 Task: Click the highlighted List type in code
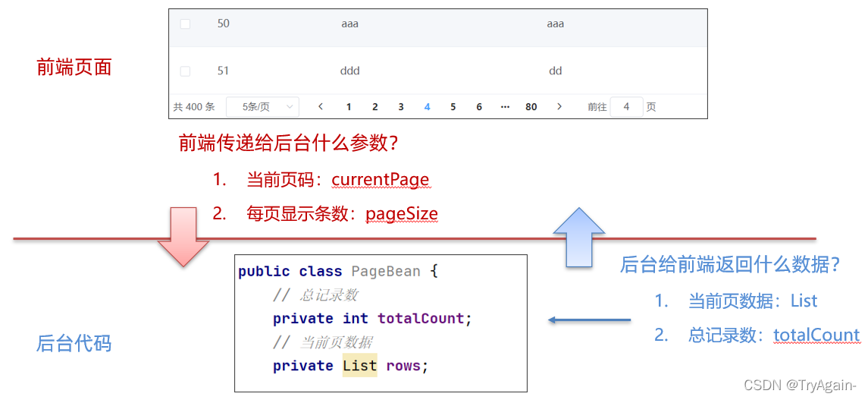tap(360, 366)
